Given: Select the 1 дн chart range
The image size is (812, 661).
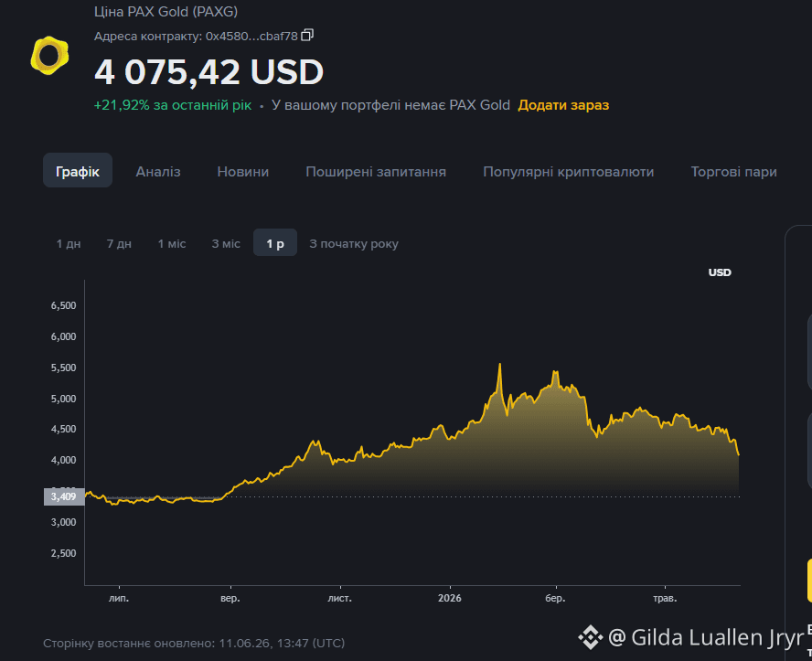Looking at the screenshot, I should tap(69, 243).
